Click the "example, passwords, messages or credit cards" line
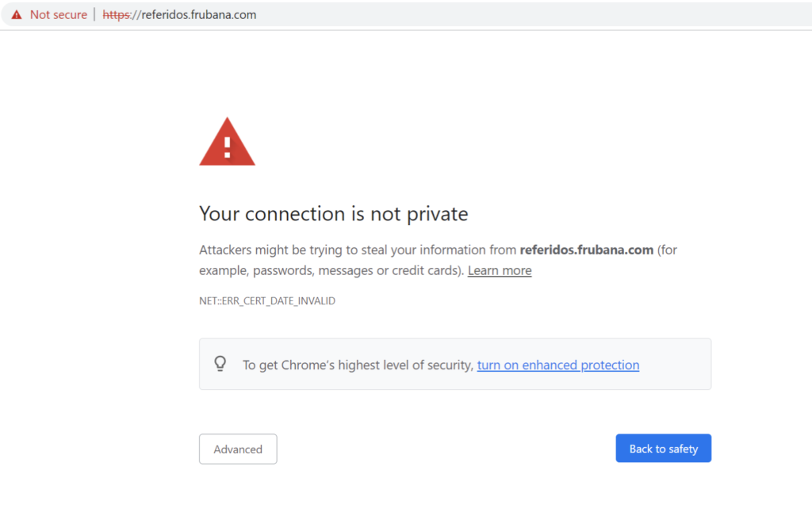812x516 pixels. pos(331,270)
